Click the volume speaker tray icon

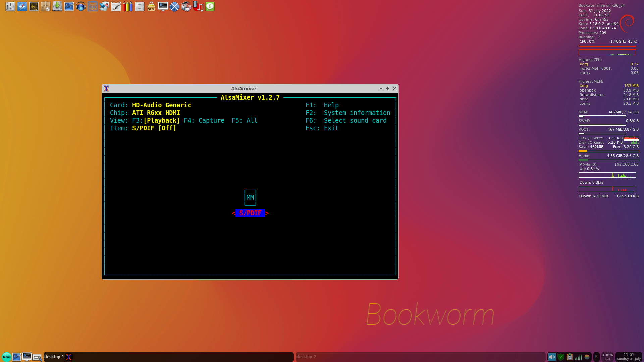coord(552,357)
